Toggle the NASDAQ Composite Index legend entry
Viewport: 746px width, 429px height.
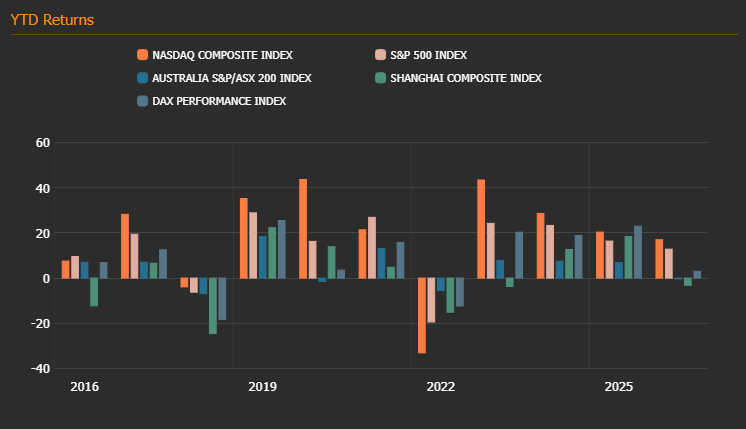tap(215, 55)
